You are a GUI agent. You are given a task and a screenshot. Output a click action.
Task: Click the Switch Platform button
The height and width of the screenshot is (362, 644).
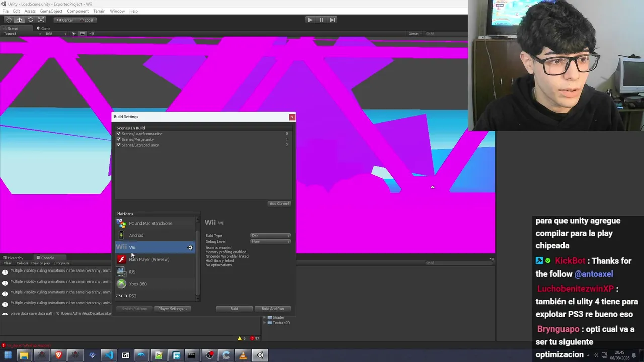[134, 309]
